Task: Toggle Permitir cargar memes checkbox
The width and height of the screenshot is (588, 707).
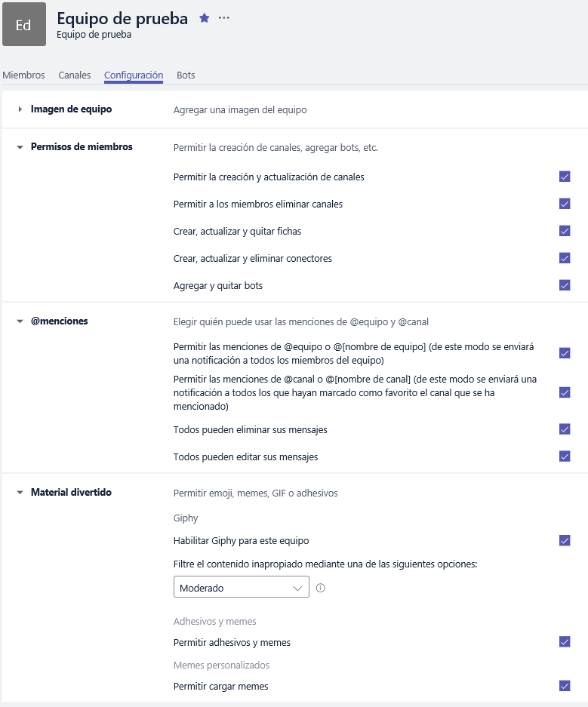Action: 565,686
